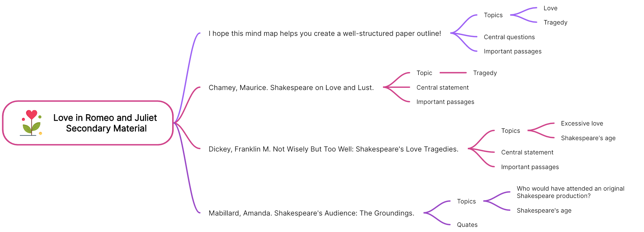Image resolution: width=644 pixels, height=232 pixels.
Task: Select the root node titled Love in Romeo and Juliet
Action: click(x=88, y=123)
